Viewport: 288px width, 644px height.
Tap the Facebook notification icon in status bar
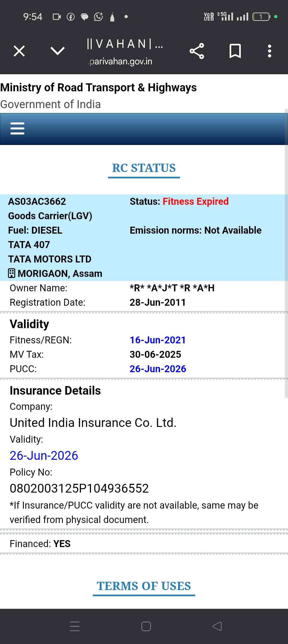pos(71,17)
